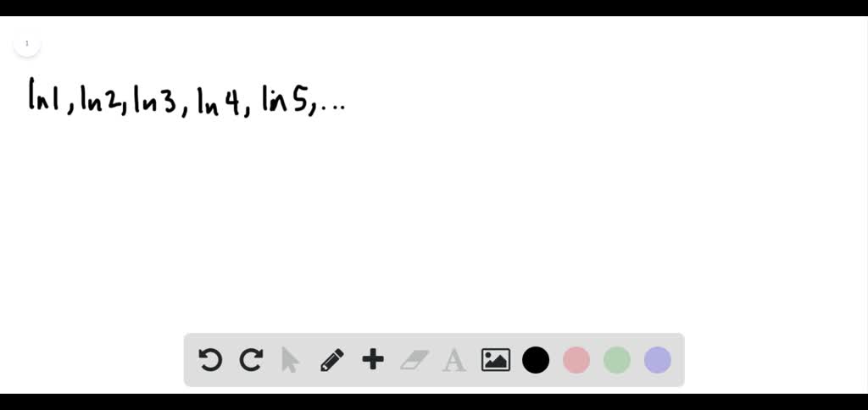The image size is (868, 410).
Task: Click the handwritten 'ln 1' term
Action: [44, 96]
